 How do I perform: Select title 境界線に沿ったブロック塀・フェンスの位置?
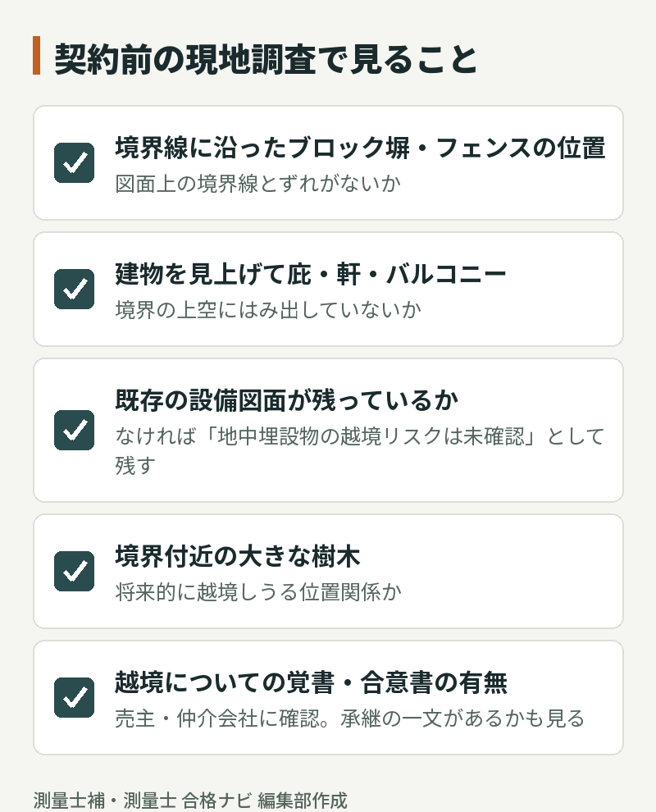coord(360,148)
